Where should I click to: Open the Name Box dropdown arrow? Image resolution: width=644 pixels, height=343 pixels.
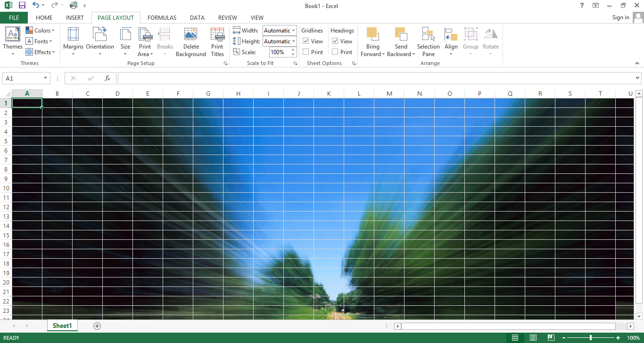click(46, 78)
